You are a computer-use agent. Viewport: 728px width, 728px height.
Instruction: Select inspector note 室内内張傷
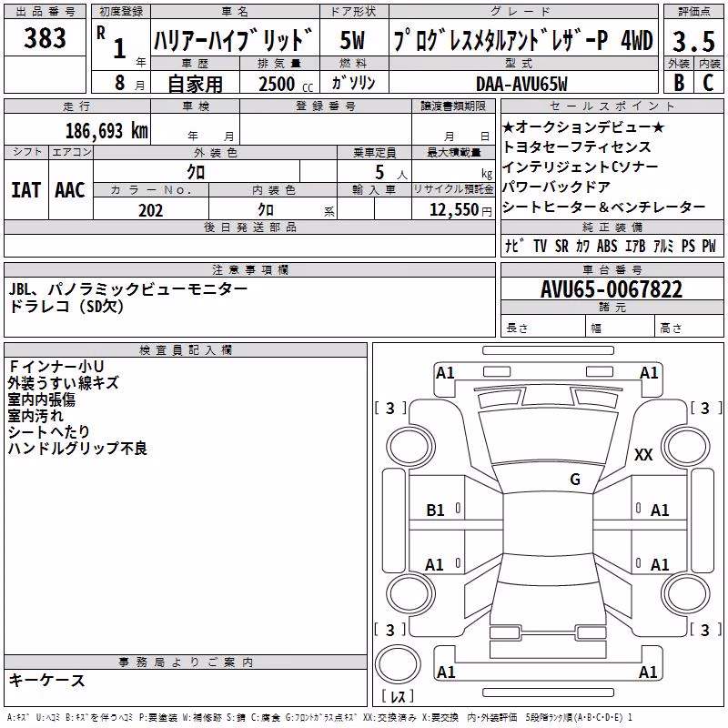(41, 399)
